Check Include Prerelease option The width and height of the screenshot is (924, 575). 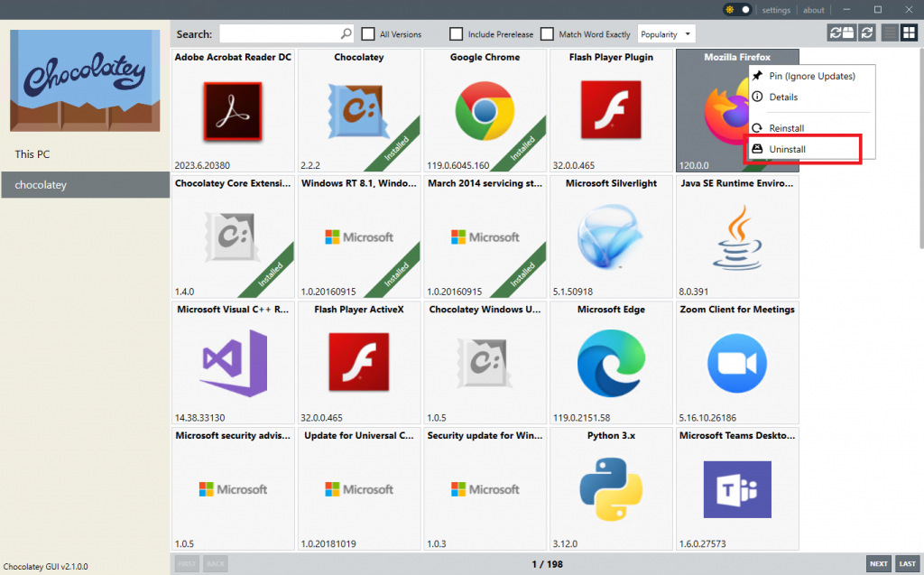pos(456,34)
